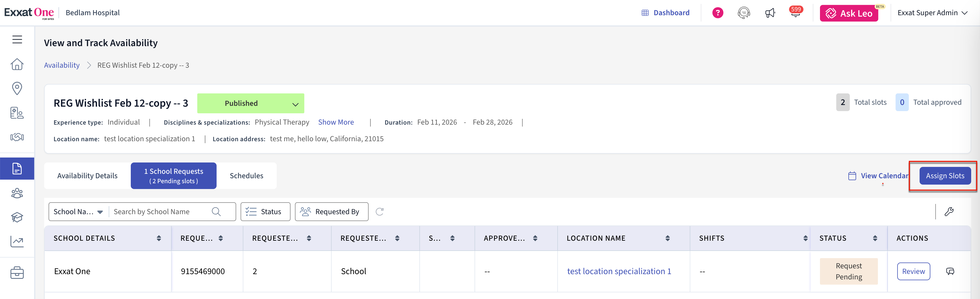Image resolution: width=980 pixels, height=299 pixels.
Task: Open the location pin sidebar icon
Action: coord(17,88)
